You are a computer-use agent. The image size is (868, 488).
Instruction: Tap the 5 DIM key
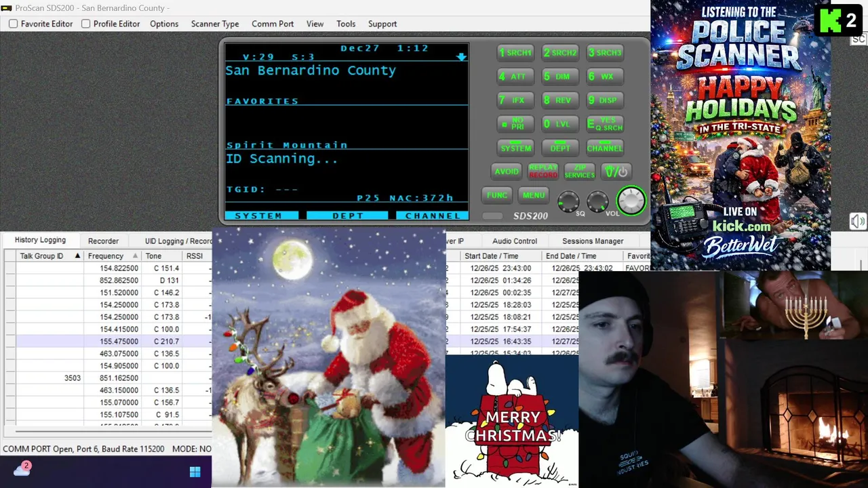pyautogui.click(x=561, y=77)
